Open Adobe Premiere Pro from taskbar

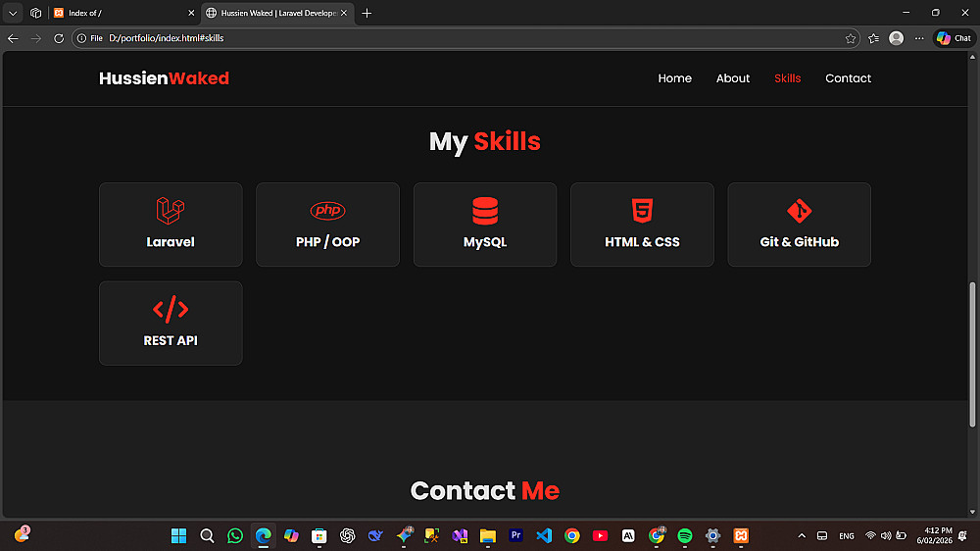point(515,535)
